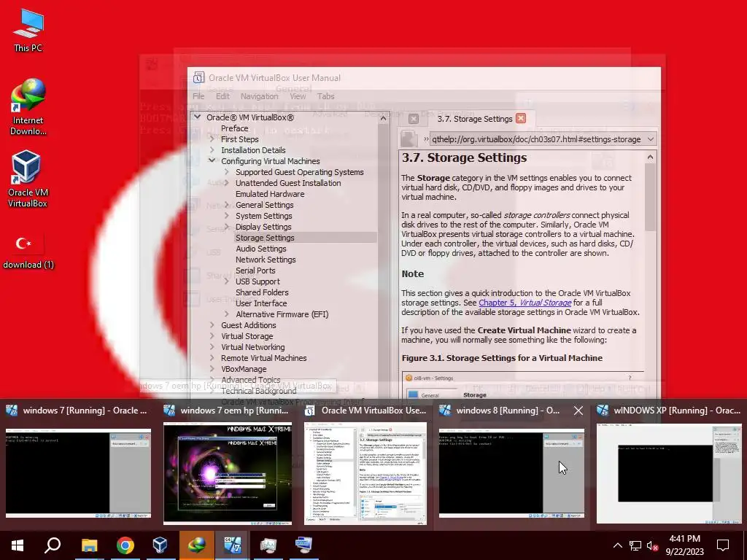747x560 pixels.
Task: Collapse Configuring Virtual Machines node
Action: click(212, 161)
